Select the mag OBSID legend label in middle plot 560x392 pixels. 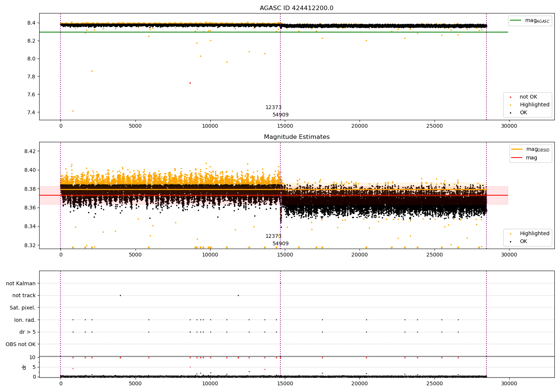(x=538, y=149)
